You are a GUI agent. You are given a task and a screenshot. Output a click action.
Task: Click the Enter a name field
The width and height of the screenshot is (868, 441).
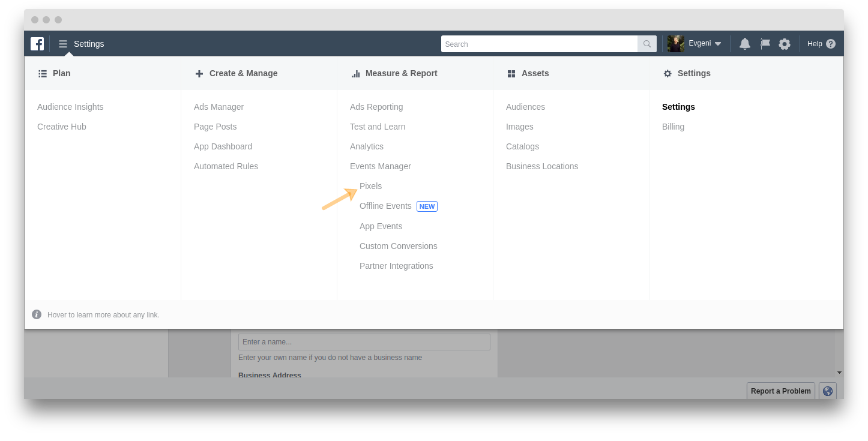(x=364, y=342)
